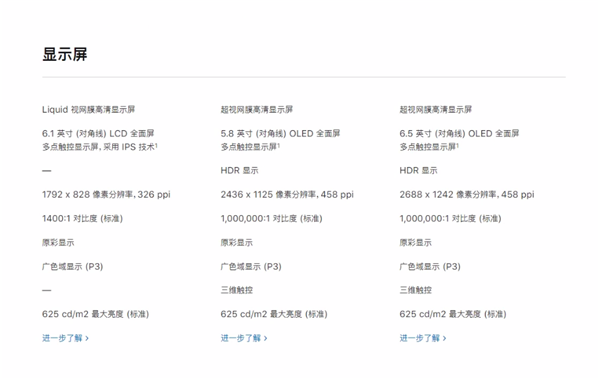Screen dimensions: 600x380
Task: Click 原彩显示 in the 5.8 英寸 column
Action: [237, 243]
